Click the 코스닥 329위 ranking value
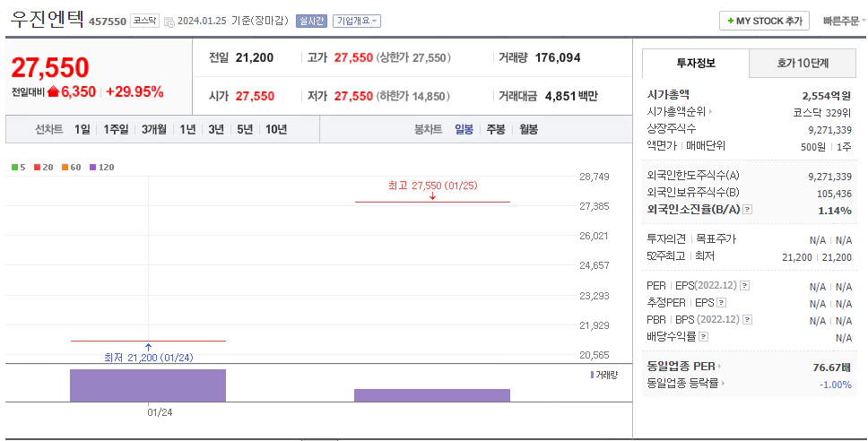This screenshot has height=441, width=868. 822,113
